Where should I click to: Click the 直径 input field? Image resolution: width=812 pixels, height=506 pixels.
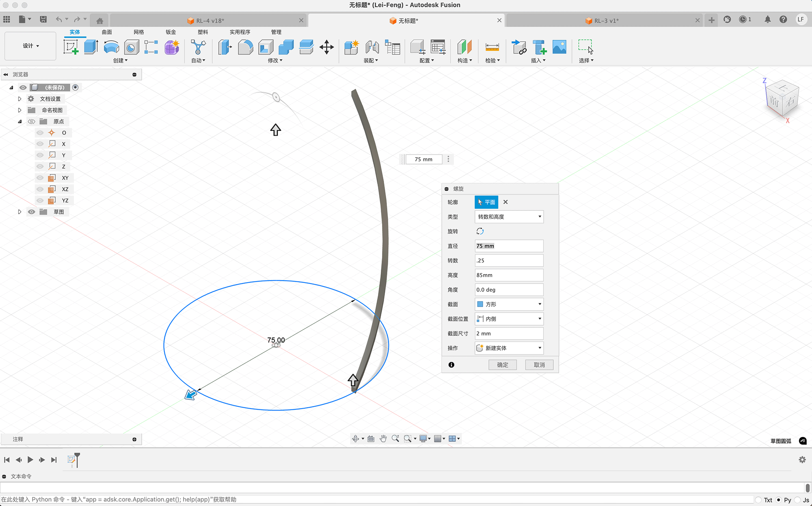pos(509,246)
